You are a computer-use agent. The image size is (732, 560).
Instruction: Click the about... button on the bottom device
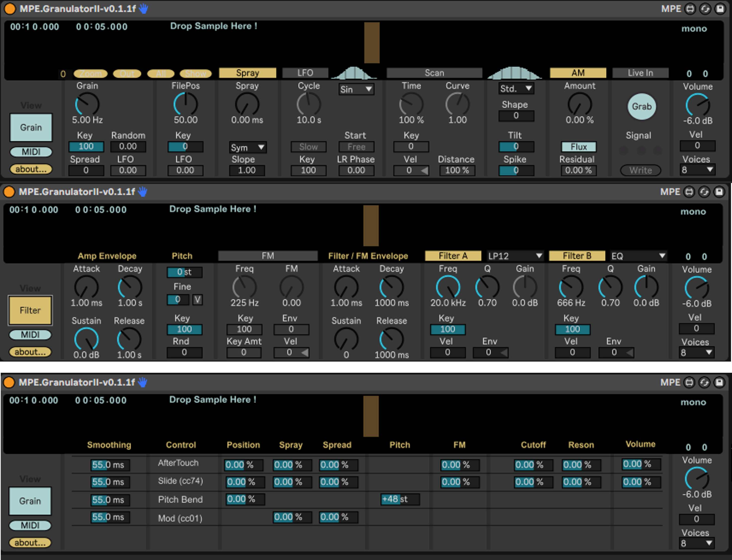[x=30, y=542]
